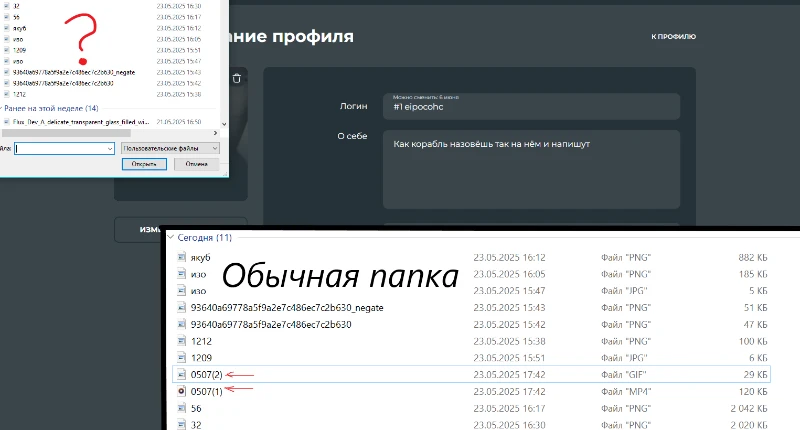The width and height of the screenshot is (800, 430).
Task: Click the 1212 file icon in the open dialog
Action: [x=7, y=94]
